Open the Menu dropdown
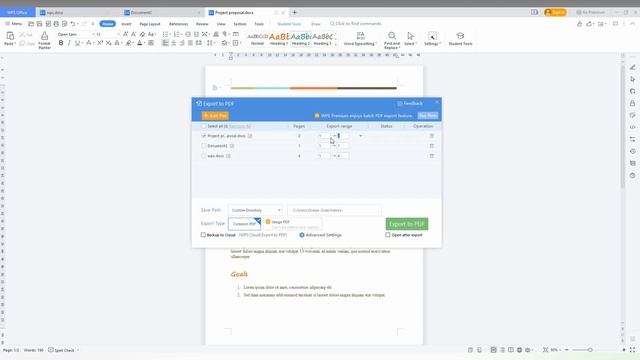 pyautogui.click(x=14, y=24)
